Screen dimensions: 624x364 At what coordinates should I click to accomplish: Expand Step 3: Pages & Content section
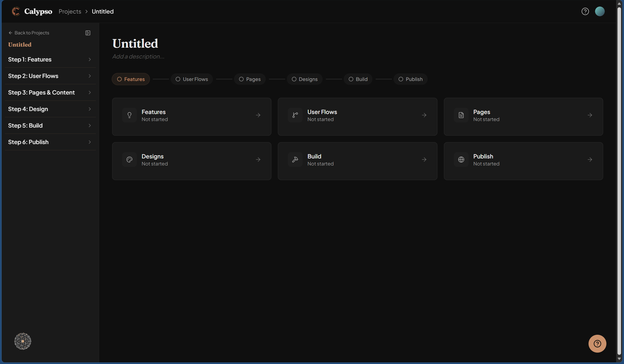[50, 92]
